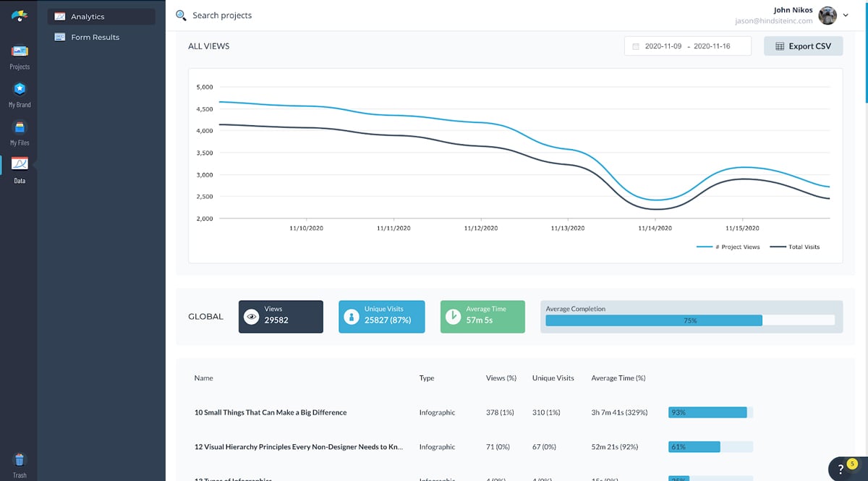The height and width of the screenshot is (481, 868).
Task: Open My Files in the sidebar
Action: click(x=19, y=129)
